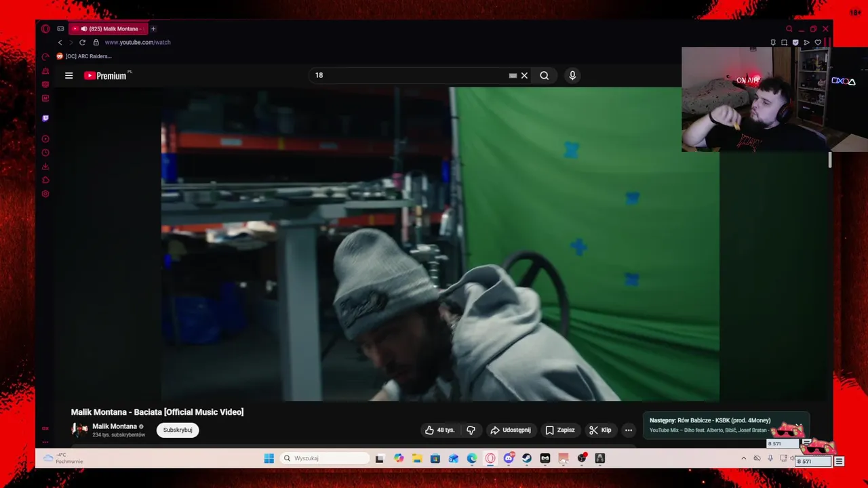Open sidebar more options three dots

[x=45, y=442]
